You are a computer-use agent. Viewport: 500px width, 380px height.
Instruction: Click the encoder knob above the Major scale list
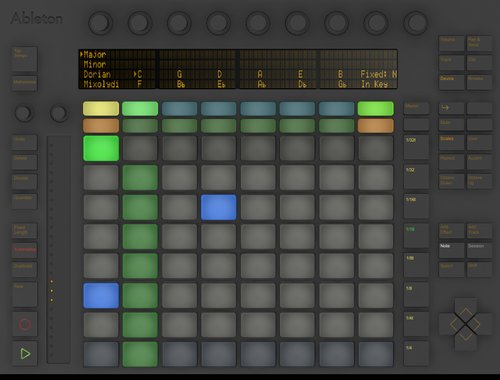click(100, 23)
